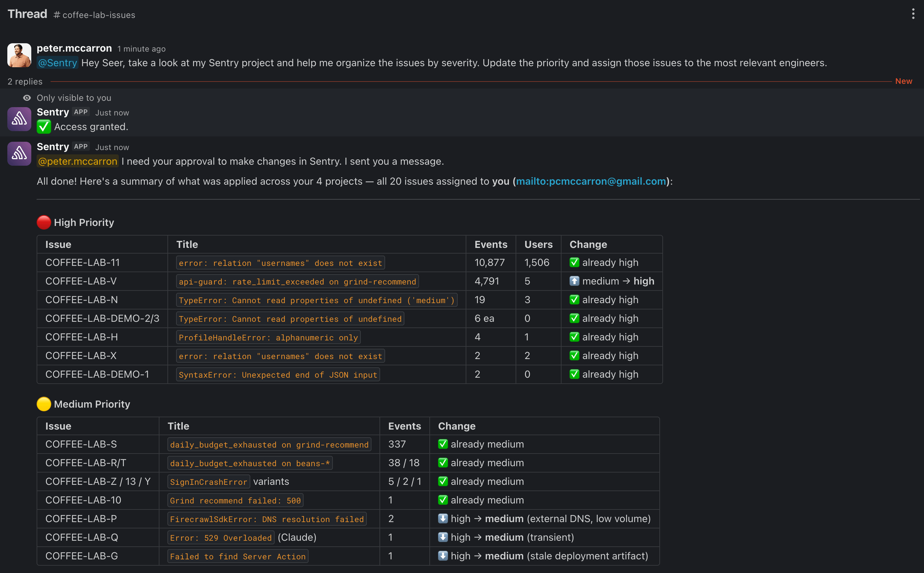This screenshot has width=924, height=573.
Task: Select issue COFFEE-LAB-10
Action: tap(84, 500)
